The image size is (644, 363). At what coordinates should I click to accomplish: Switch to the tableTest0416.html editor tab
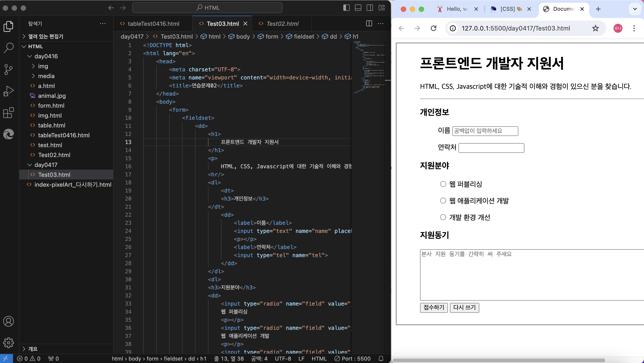point(153,24)
